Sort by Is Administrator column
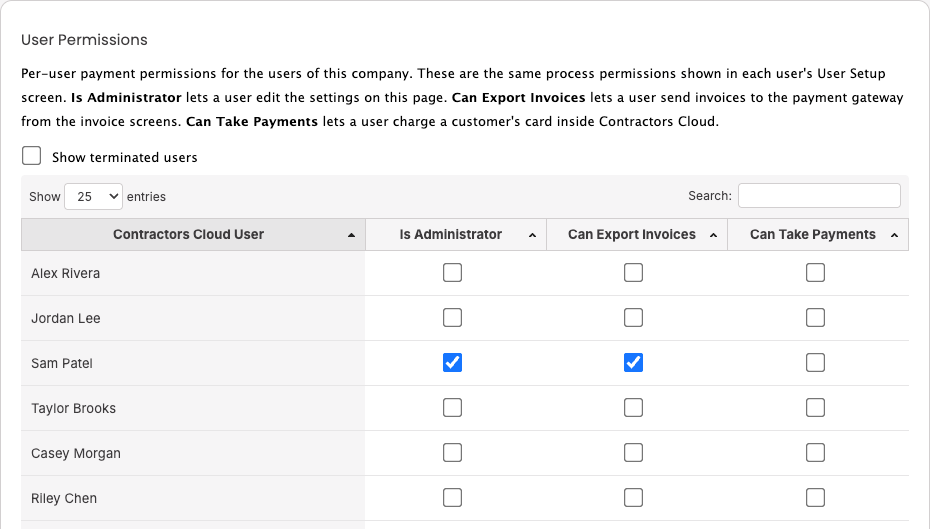 (x=456, y=234)
